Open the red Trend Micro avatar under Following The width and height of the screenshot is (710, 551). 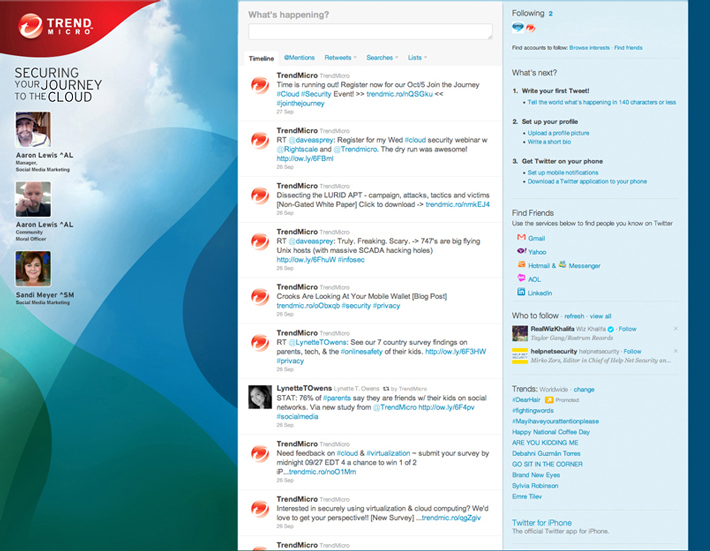pos(531,28)
